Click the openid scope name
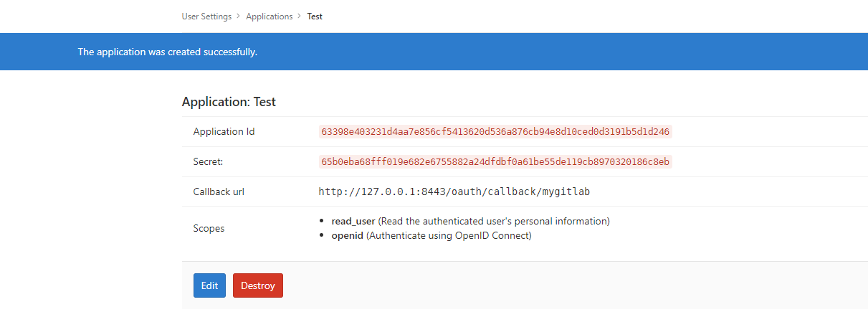 click(x=348, y=235)
